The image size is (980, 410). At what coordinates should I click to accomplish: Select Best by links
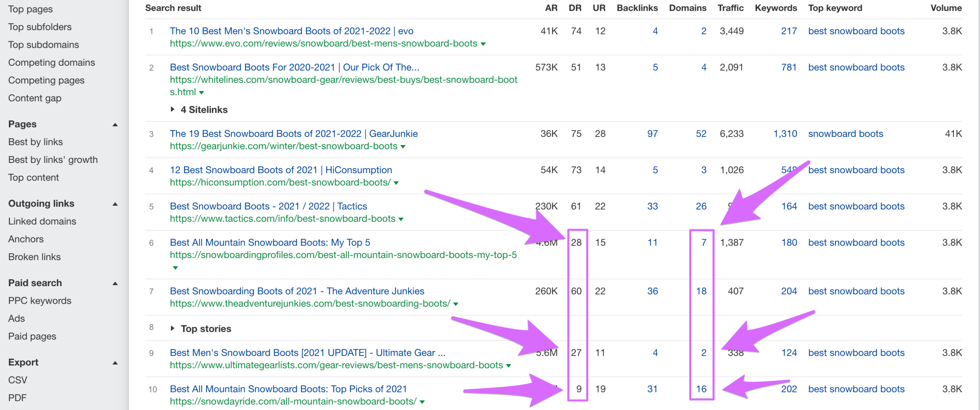click(x=36, y=142)
